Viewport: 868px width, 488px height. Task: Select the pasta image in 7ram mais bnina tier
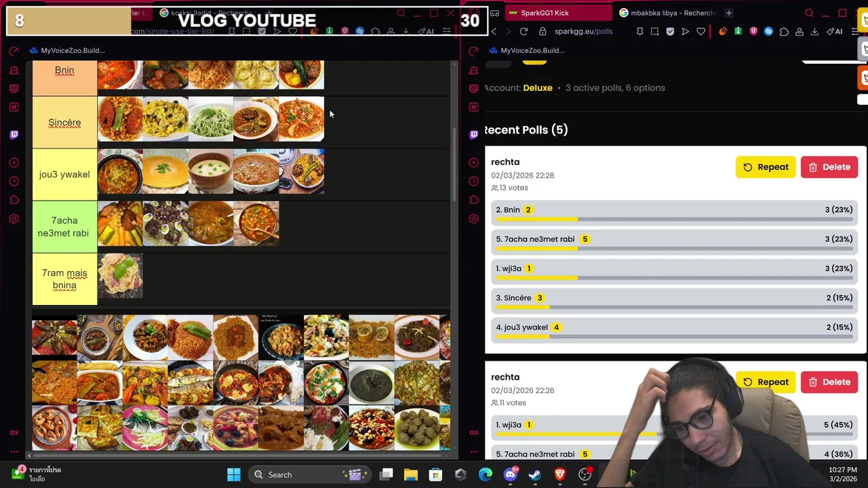pyautogui.click(x=120, y=276)
